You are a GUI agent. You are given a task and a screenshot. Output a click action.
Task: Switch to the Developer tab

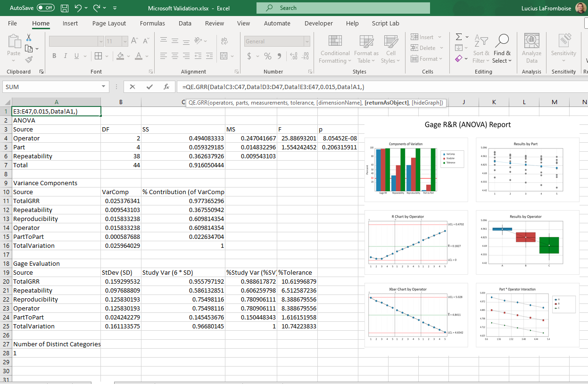click(x=318, y=23)
